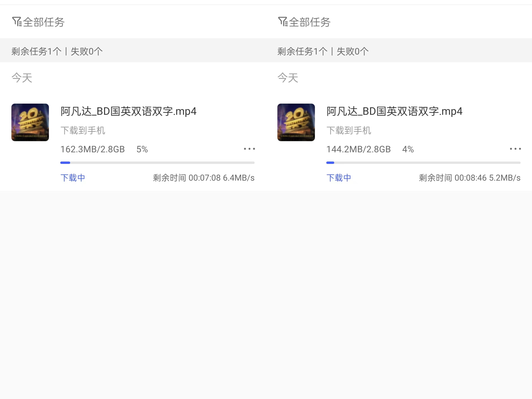Click 下载到手机 under the right file name
The width and height of the screenshot is (532, 399).
tap(349, 131)
